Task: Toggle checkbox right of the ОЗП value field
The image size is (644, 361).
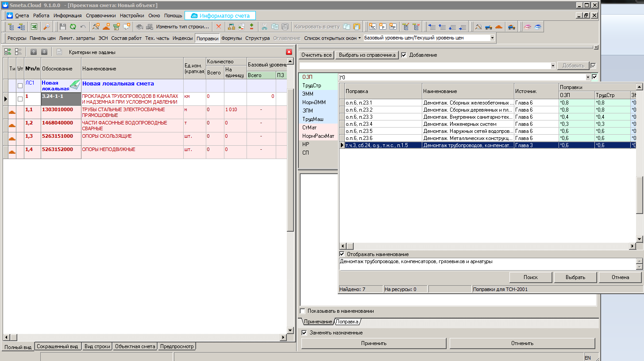Action: [594, 77]
